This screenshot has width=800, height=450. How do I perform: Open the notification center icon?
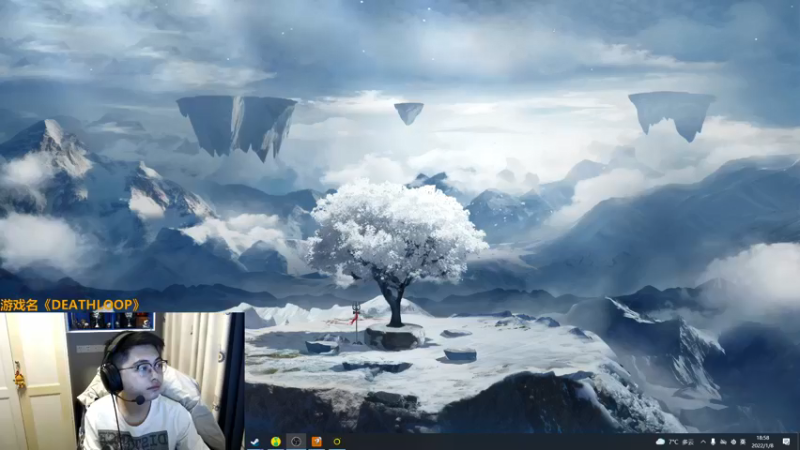coord(786,442)
